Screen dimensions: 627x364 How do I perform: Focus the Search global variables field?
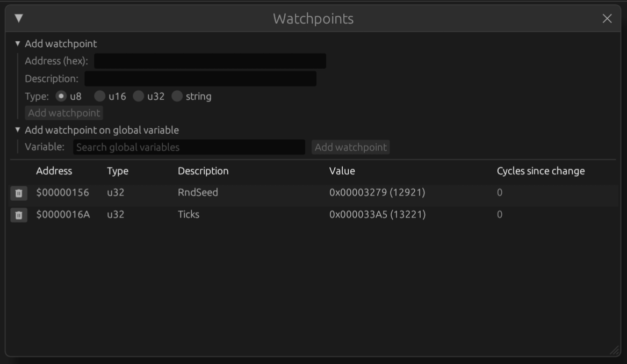click(x=188, y=147)
